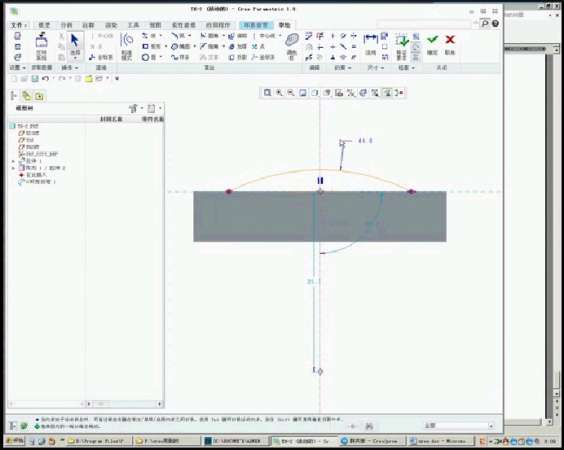Image resolution: width=564 pixels, height=450 pixels.
Task: Choose the Rectangle sketch tool
Action: [152, 46]
